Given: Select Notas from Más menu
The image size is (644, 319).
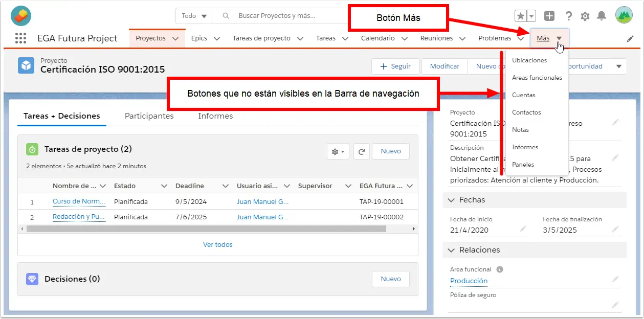Looking at the screenshot, I should click(521, 130).
